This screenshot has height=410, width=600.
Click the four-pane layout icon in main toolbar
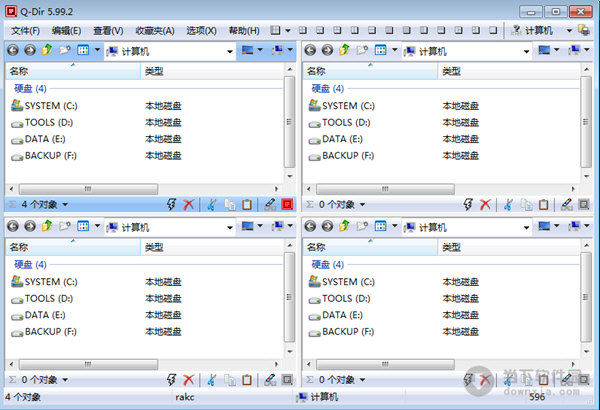(275, 30)
